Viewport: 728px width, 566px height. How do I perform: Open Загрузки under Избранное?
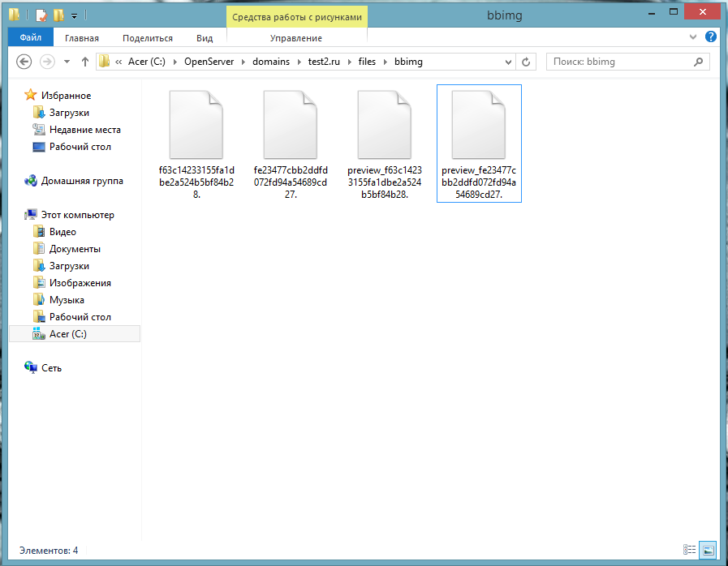click(x=69, y=113)
